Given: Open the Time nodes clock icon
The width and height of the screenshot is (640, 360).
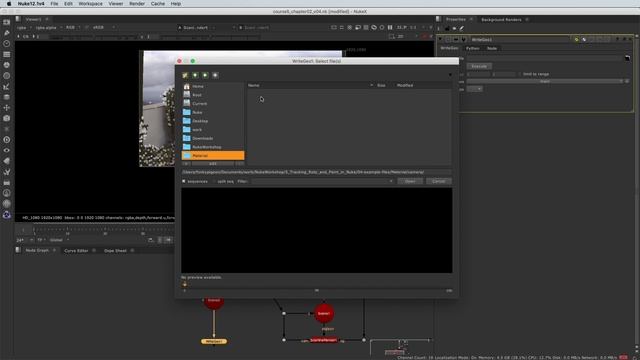Looking at the screenshot, I should point(7,44).
